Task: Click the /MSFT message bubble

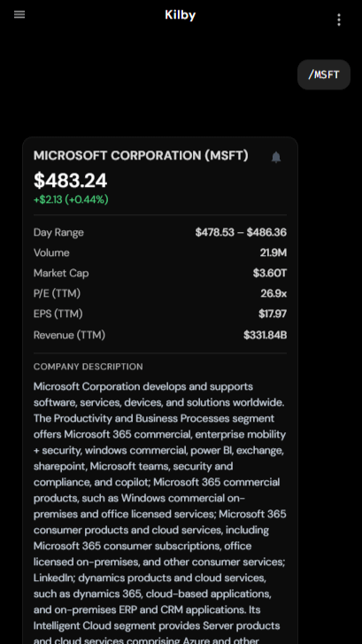Action: pyautogui.click(x=324, y=74)
